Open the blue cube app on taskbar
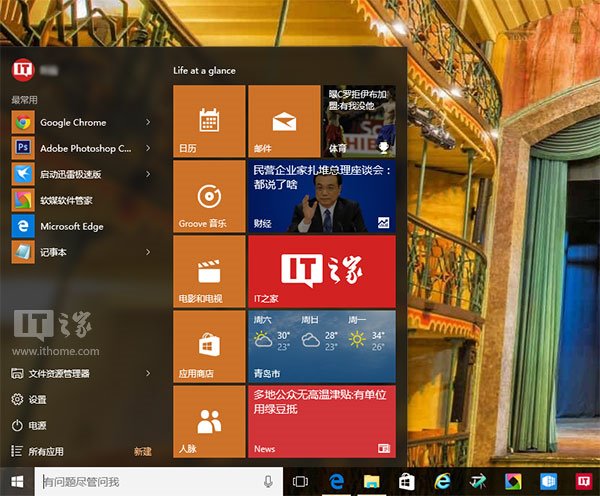600x496 pixels. pos(548,481)
